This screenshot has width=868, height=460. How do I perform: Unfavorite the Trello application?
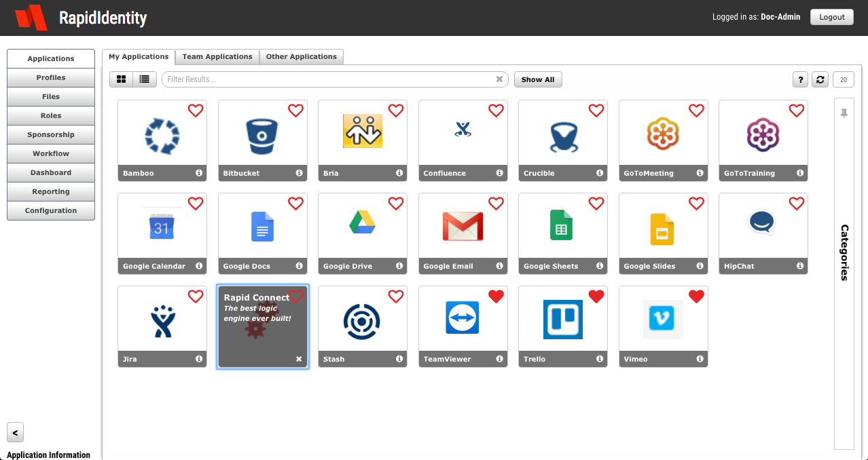click(596, 296)
